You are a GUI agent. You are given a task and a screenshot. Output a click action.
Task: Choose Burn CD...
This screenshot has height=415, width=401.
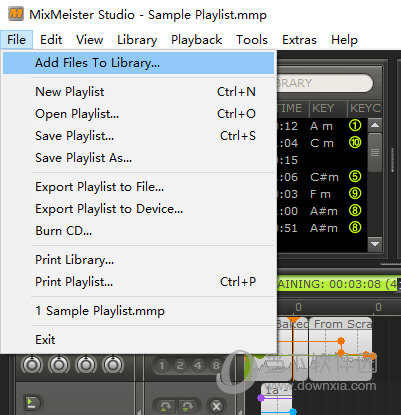(x=138, y=231)
